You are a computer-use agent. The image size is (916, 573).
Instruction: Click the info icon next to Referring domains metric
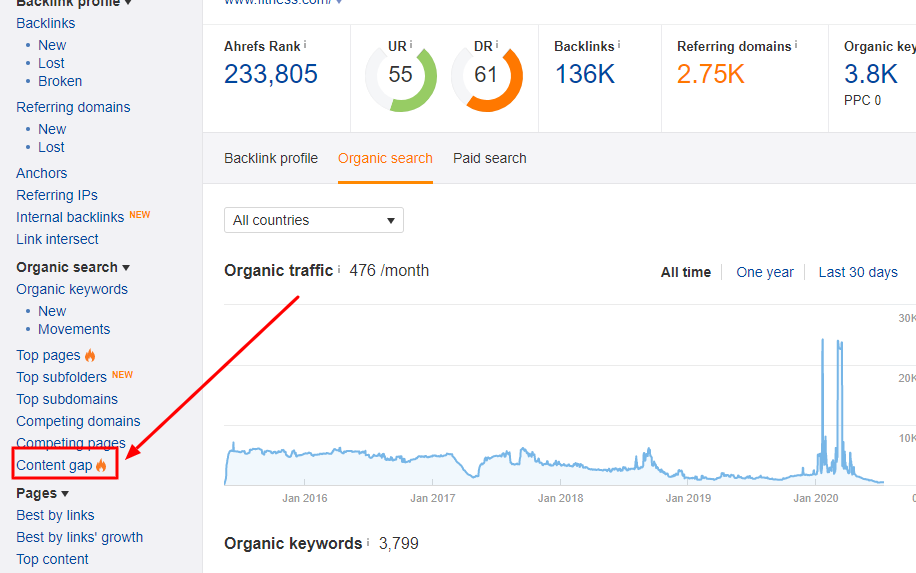click(x=796, y=44)
